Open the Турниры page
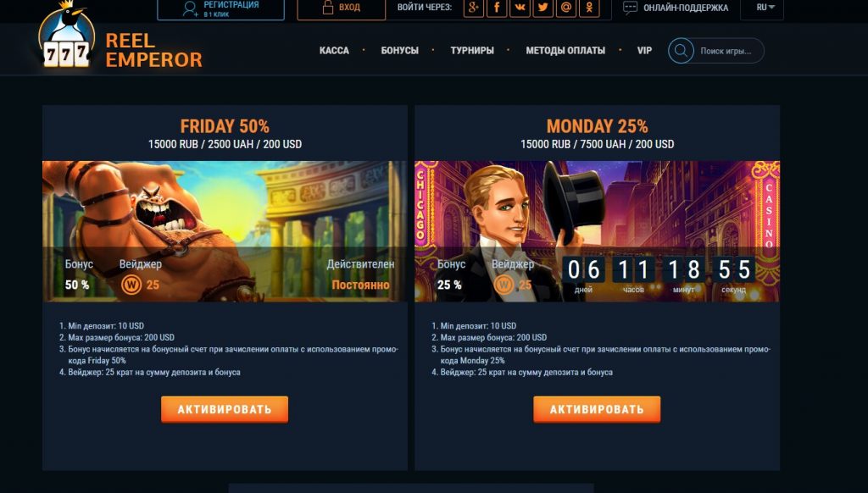This screenshot has height=493, width=868. click(x=472, y=50)
